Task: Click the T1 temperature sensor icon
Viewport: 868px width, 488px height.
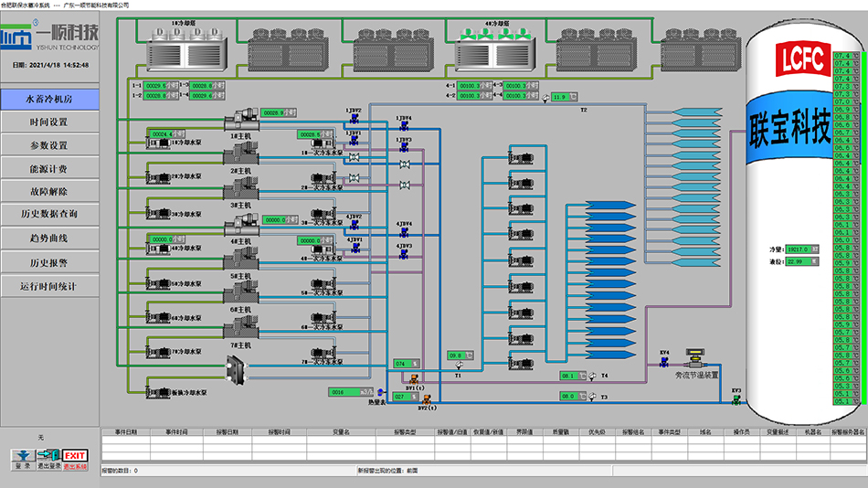Action: (x=459, y=365)
